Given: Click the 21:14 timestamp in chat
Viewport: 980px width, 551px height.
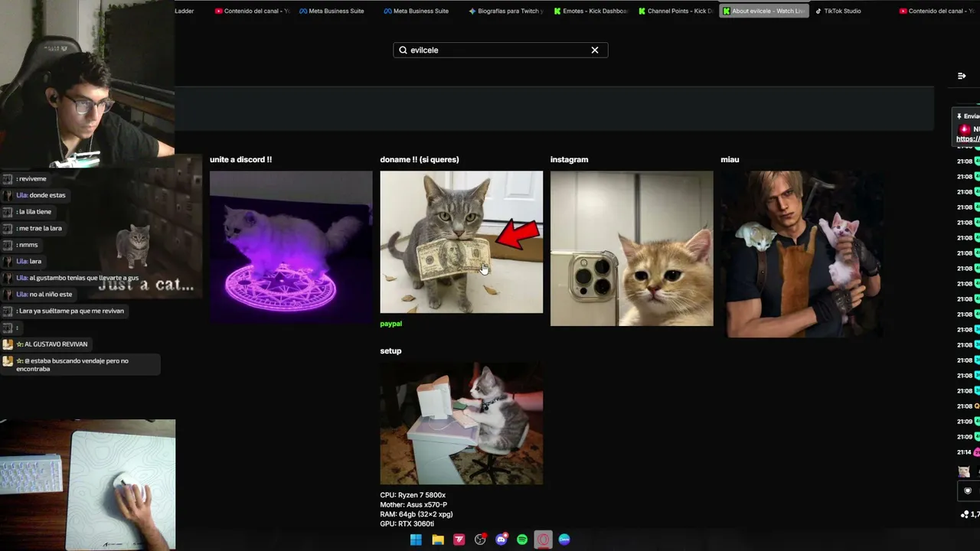Looking at the screenshot, I should (x=964, y=452).
